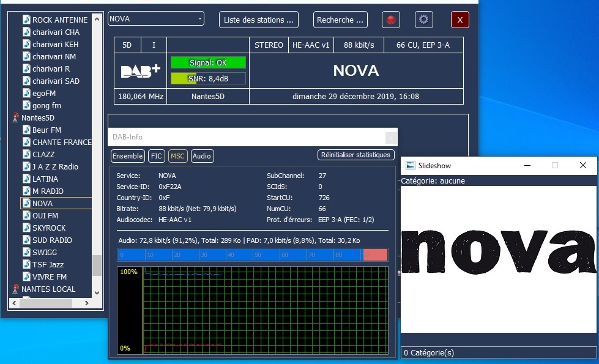Choose LATINA station name in list
This screenshot has width=599, height=364.
tap(45, 179)
